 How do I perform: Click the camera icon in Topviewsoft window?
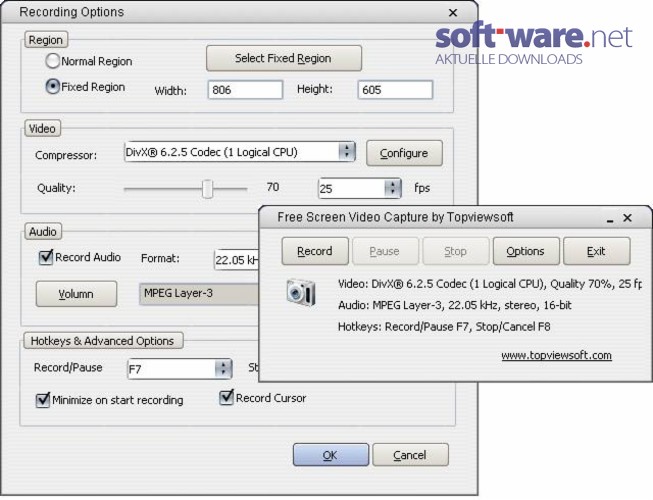[x=301, y=293]
